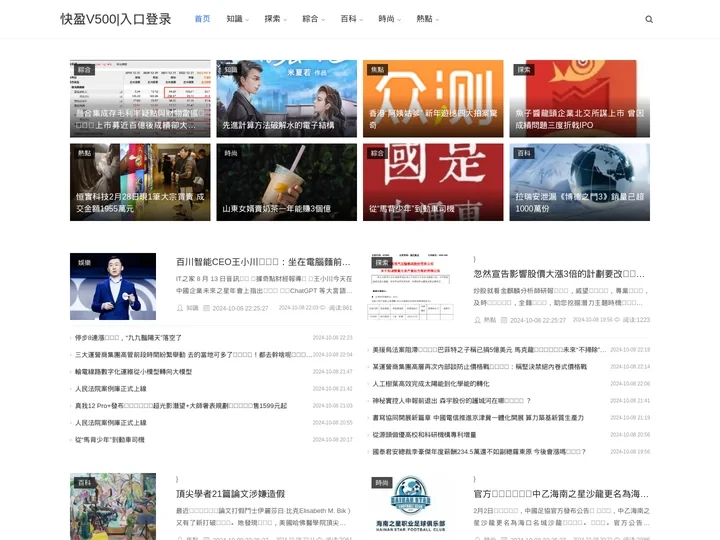Viewport: 720px width, 540px height.
Task: Open the 人民法院案例庫正式上線 item dated 20:55
Action: coord(111,422)
